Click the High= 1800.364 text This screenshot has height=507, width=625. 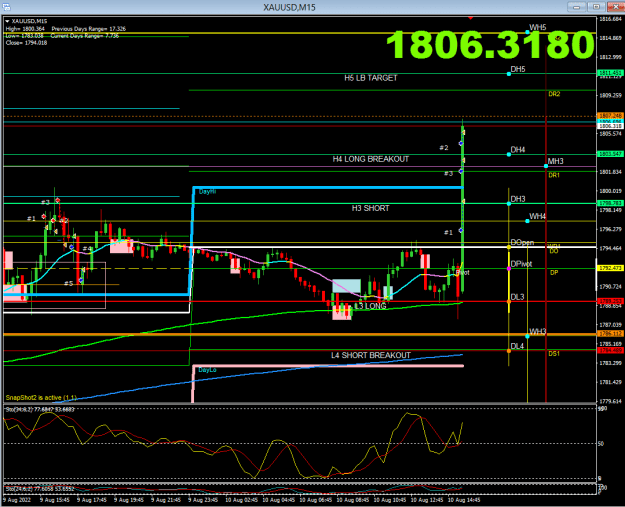click(25, 29)
